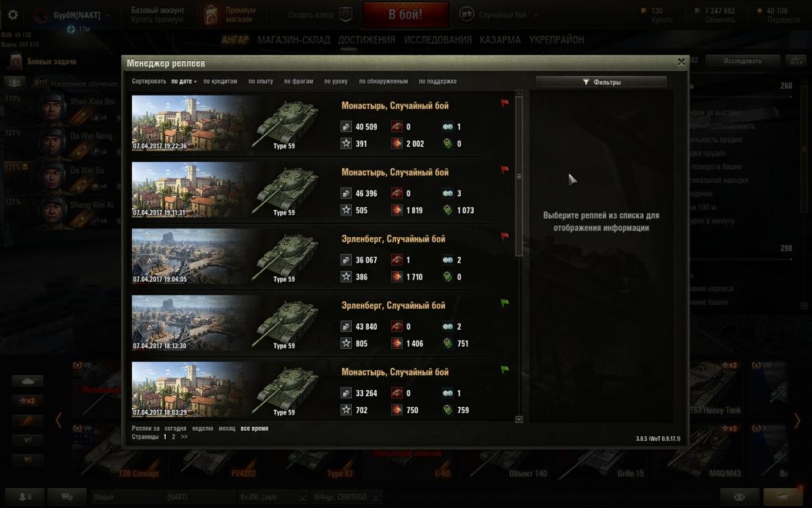Viewport: 812px width, 508px height.
Task: Open the 'по дате' sort dropdown
Action: (x=183, y=81)
